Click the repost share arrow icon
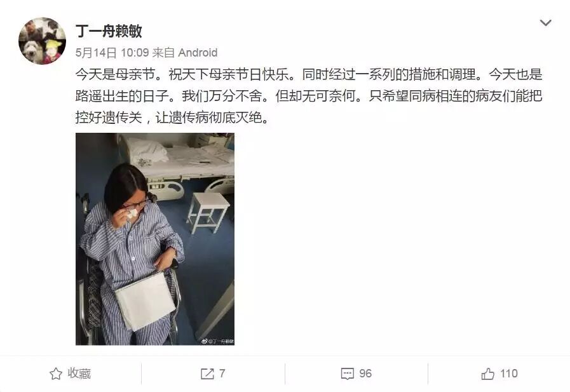Viewport: 570px width, 392px height. tap(207, 374)
